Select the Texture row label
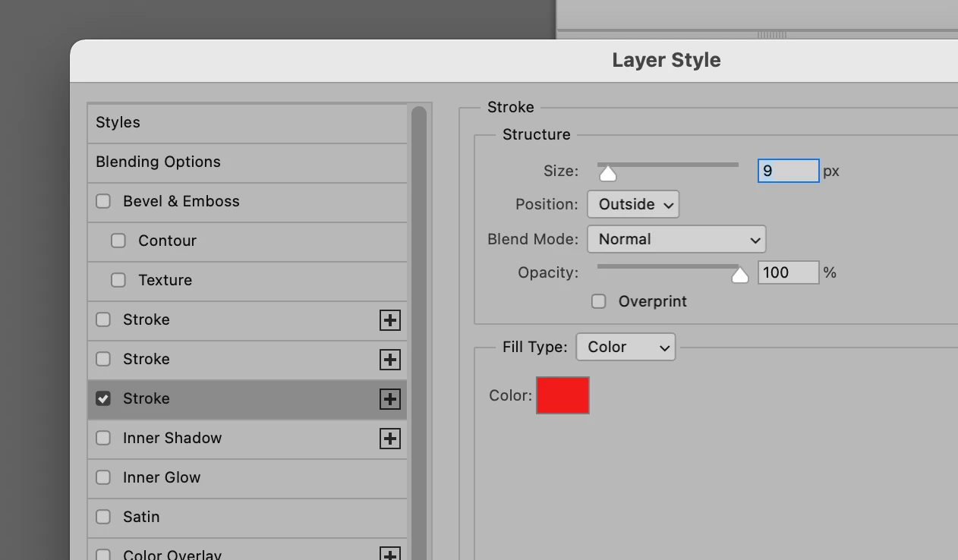 [x=165, y=280]
